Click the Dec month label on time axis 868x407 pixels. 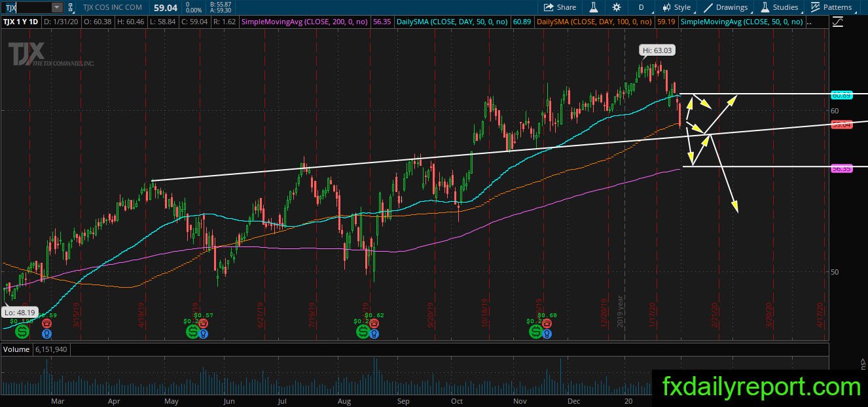point(574,400)
